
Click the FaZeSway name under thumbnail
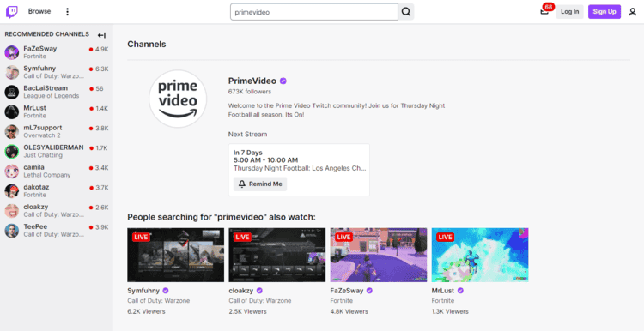(347, 291)
